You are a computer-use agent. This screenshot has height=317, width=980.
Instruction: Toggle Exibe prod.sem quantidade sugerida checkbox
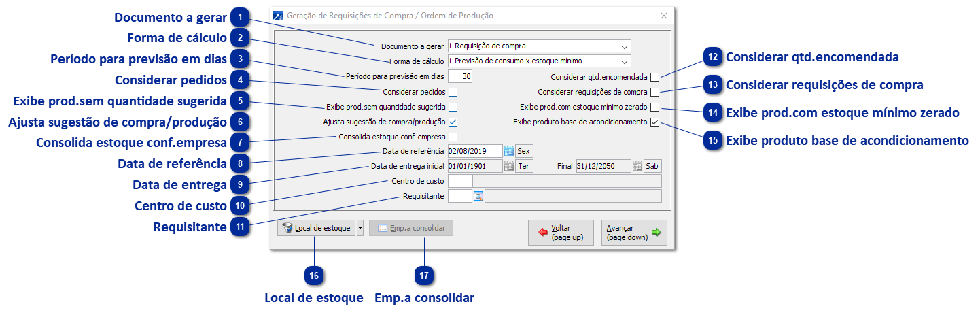[453, 107]
